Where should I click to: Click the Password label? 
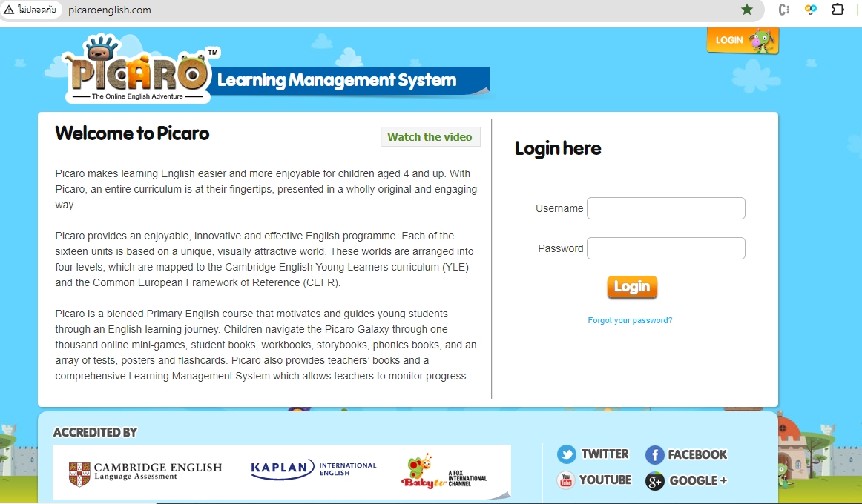(x=561, y=249)
